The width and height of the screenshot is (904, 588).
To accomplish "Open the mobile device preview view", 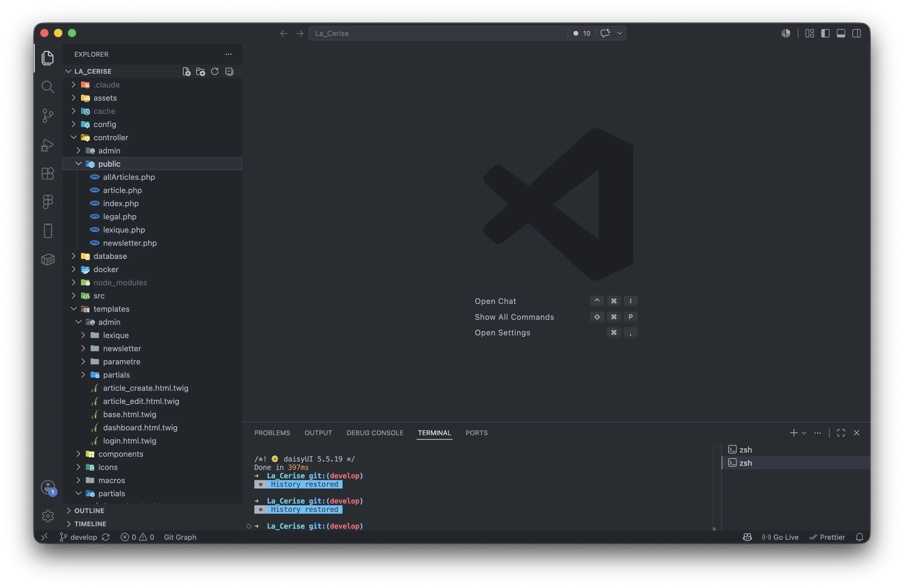I will (47, 231).
